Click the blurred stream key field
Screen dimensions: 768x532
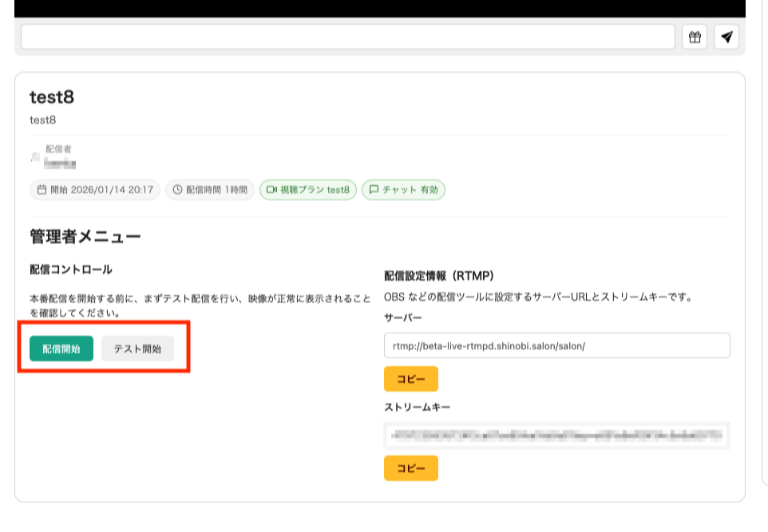point(556,435)
